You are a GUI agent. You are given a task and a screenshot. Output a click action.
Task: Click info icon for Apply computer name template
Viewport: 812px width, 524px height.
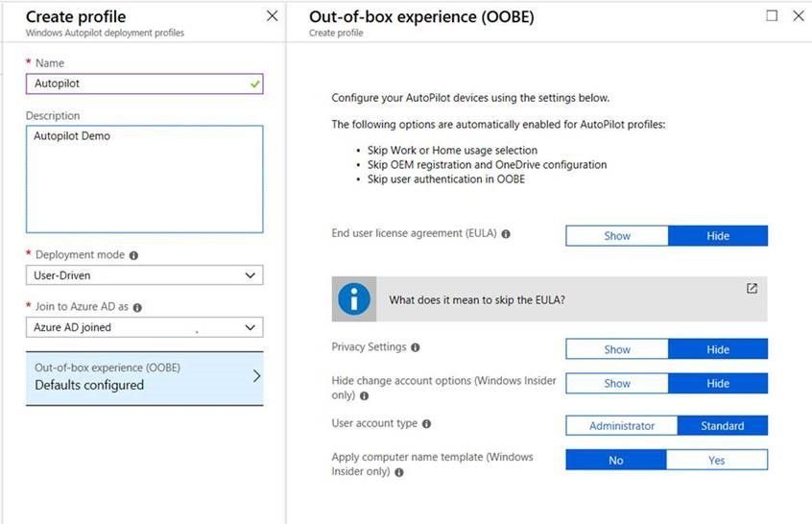(398, 472)
